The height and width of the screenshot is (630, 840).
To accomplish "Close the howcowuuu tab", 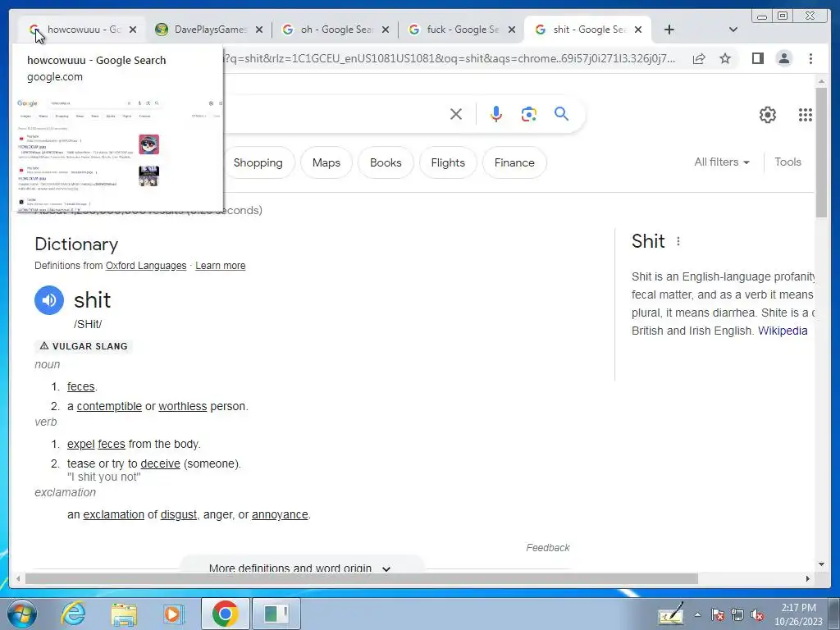I will pos(133,30).
